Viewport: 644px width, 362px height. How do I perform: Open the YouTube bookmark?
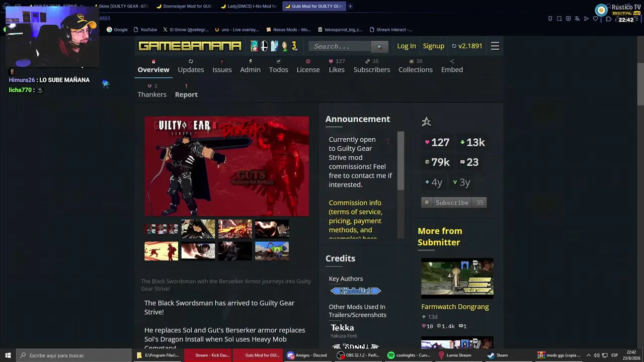(145, 30)
